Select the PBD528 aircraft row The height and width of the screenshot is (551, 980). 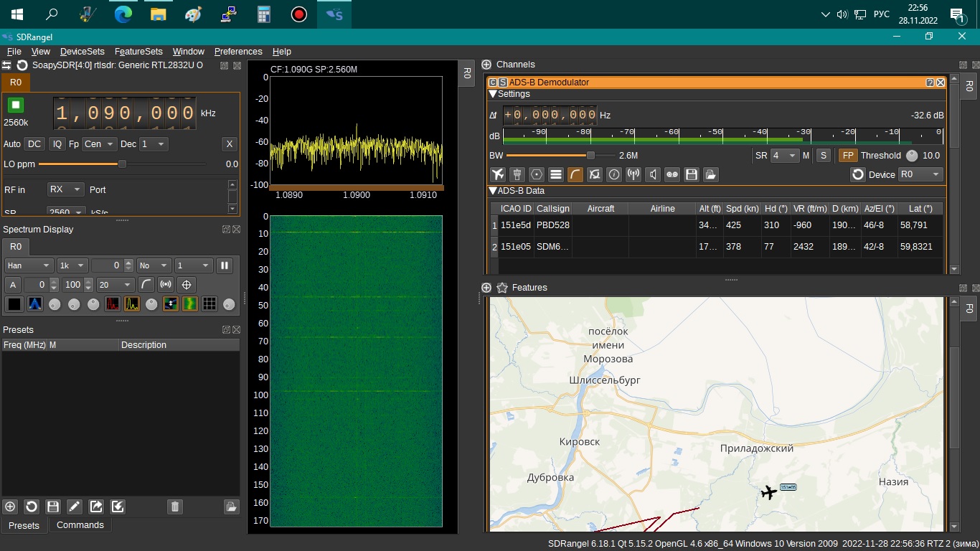point(552,225)
